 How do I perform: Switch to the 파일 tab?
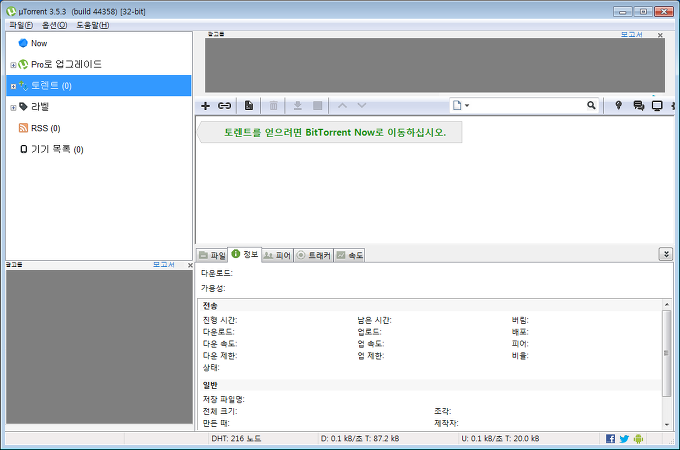(212, 255)
